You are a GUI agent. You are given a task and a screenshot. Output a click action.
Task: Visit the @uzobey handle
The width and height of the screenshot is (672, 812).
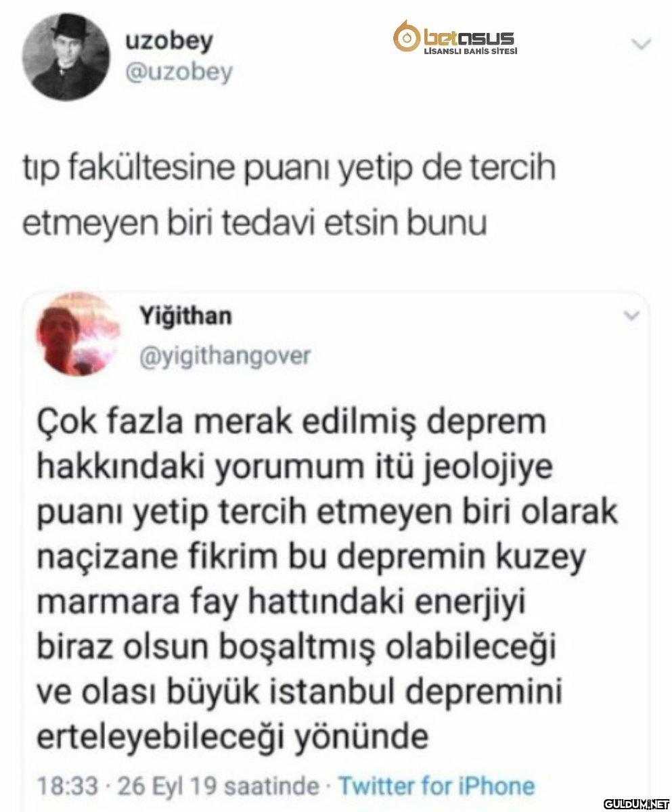[179, 72]
